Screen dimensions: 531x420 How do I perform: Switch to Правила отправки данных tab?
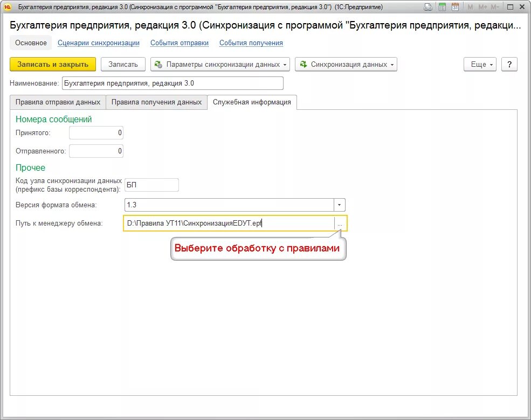click(58, 102)
